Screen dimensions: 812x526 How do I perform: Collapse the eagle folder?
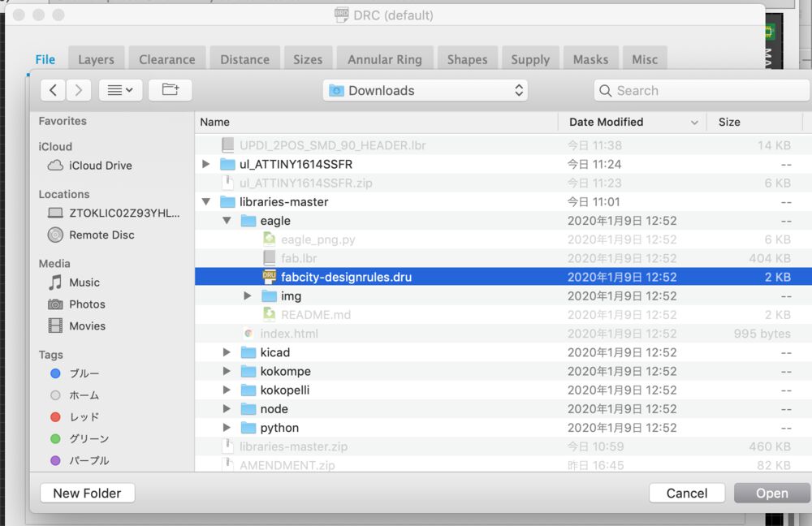(227, 221)
